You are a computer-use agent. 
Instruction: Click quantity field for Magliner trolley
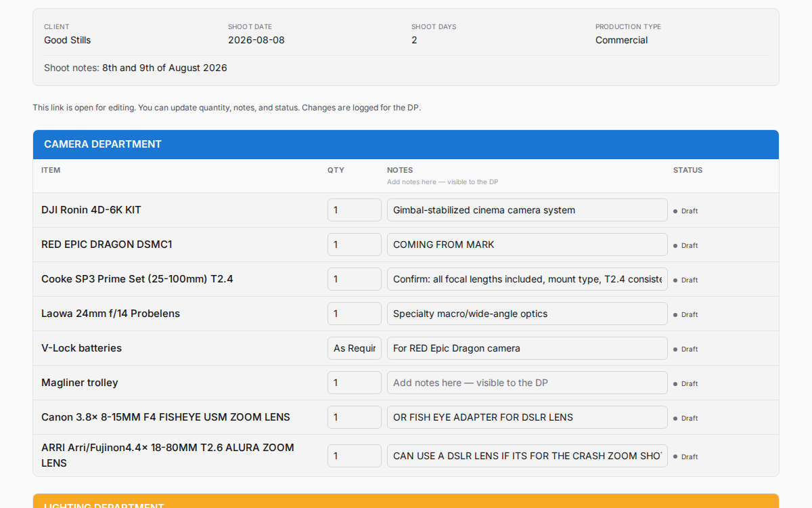tap(355, 383)
